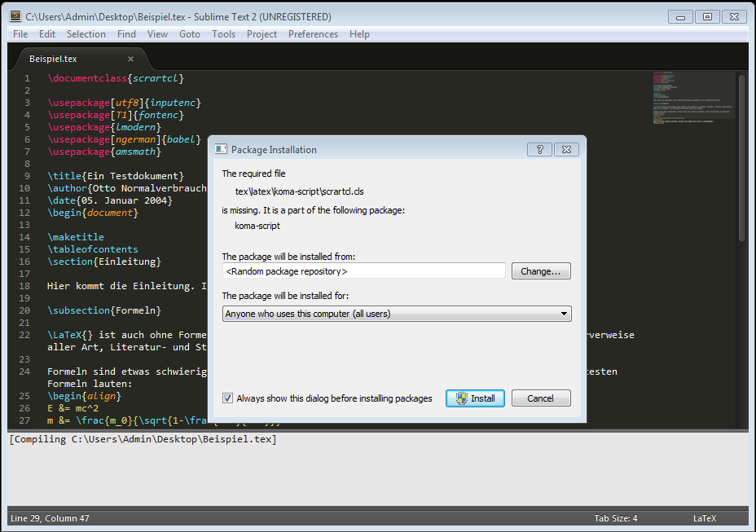The image size is (756, 532).
Task: Click the Compiling output line in build panel
Action: coord(143,439)
